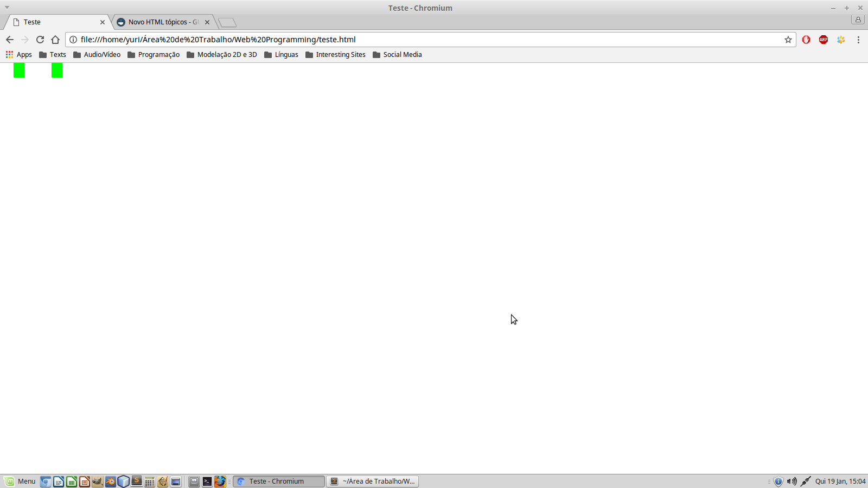The width and height of the screenshot is (868, 488).
Task: Open the Programação bookmarks folder
Action: point(154,55)
